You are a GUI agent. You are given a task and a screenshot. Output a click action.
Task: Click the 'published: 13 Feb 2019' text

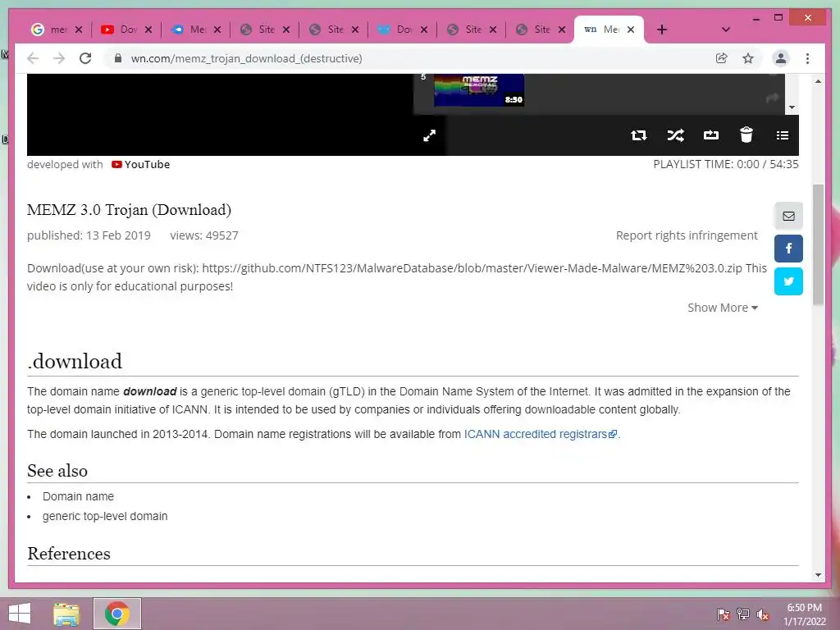89,235
